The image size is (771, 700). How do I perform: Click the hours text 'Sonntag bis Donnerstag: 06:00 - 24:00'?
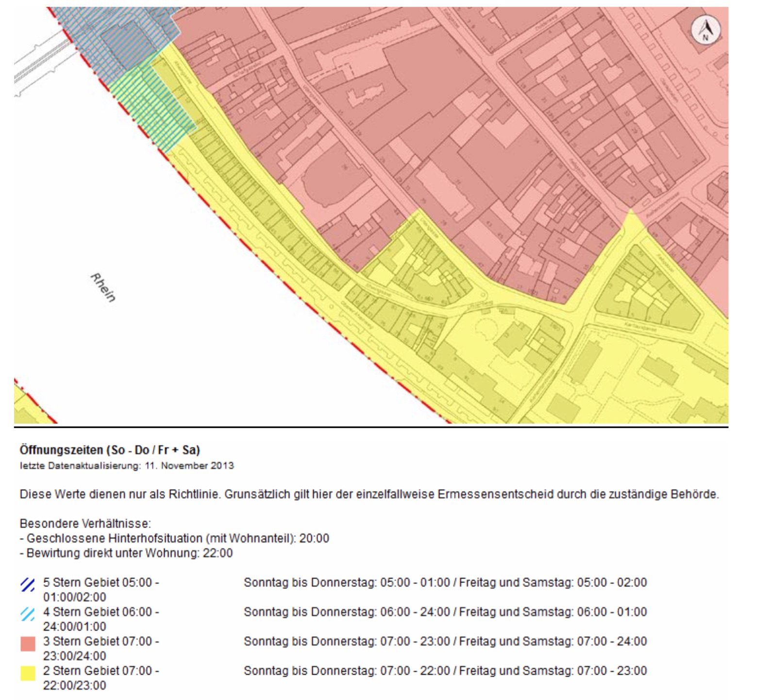(x=347, y=612)
